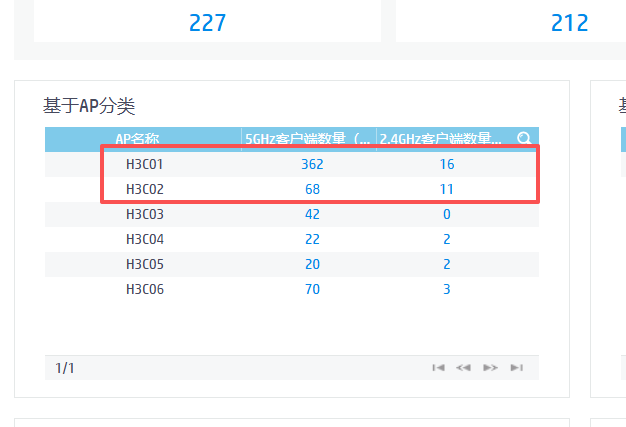Open 5GHz client count 70 for H3C06
Viewport: 626px width, 427px height.
click(x=312, y=289)
